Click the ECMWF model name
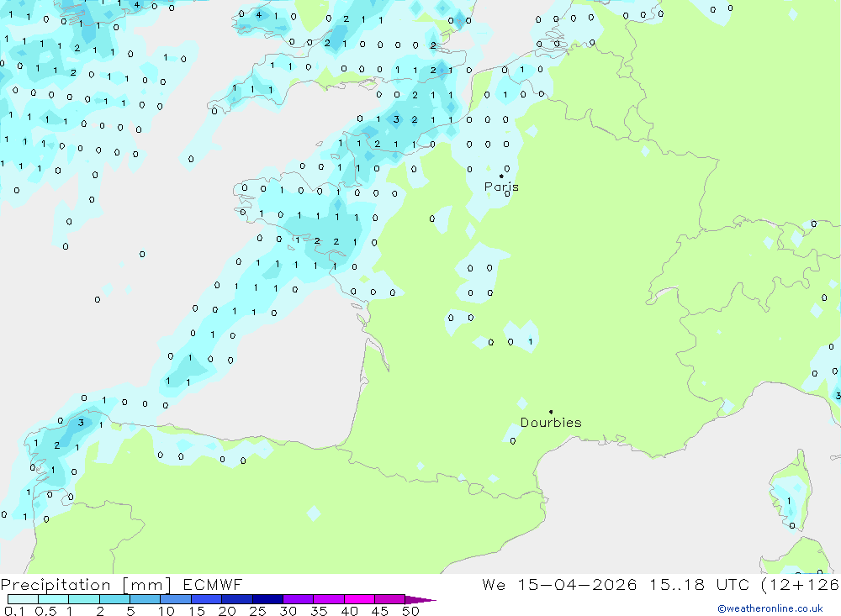This screenshot has width=841, height=616. click(x=213, y=584)
